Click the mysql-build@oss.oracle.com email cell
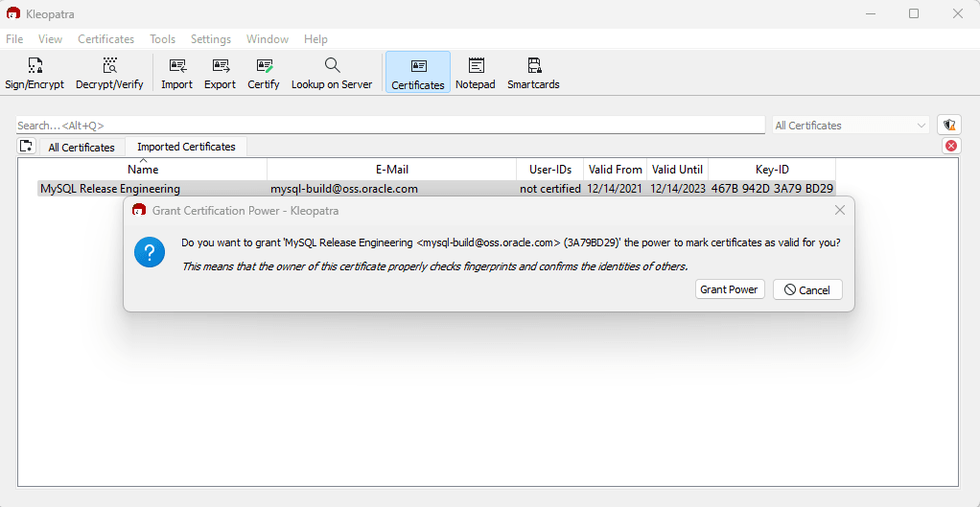 (344, 189)
